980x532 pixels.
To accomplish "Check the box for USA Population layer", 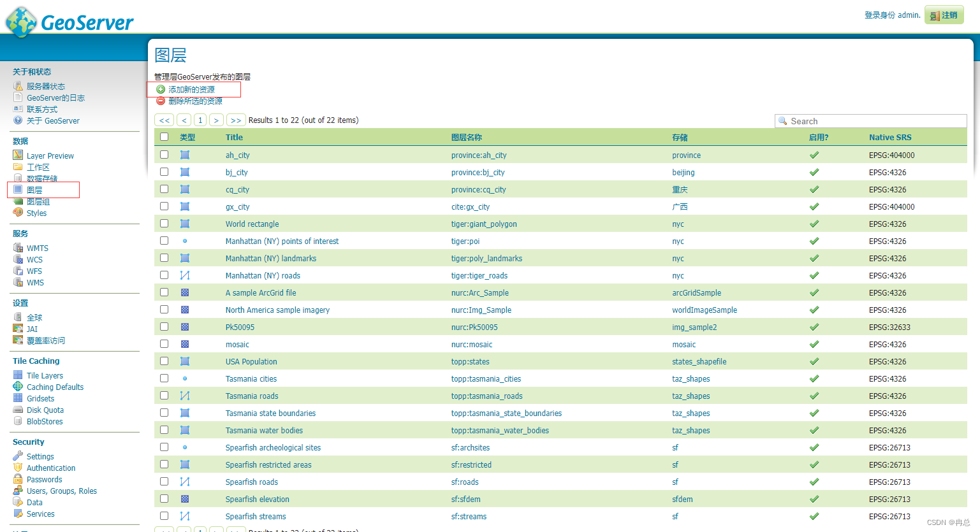I will [165, 361].
